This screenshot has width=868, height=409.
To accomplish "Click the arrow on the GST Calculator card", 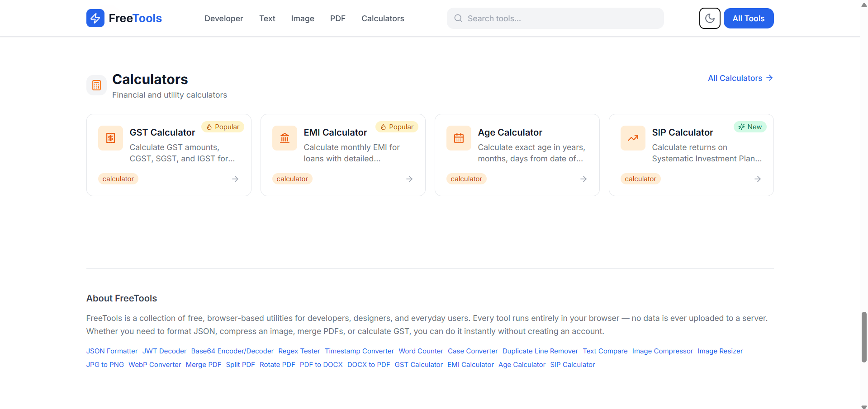I will pos(235,179).
